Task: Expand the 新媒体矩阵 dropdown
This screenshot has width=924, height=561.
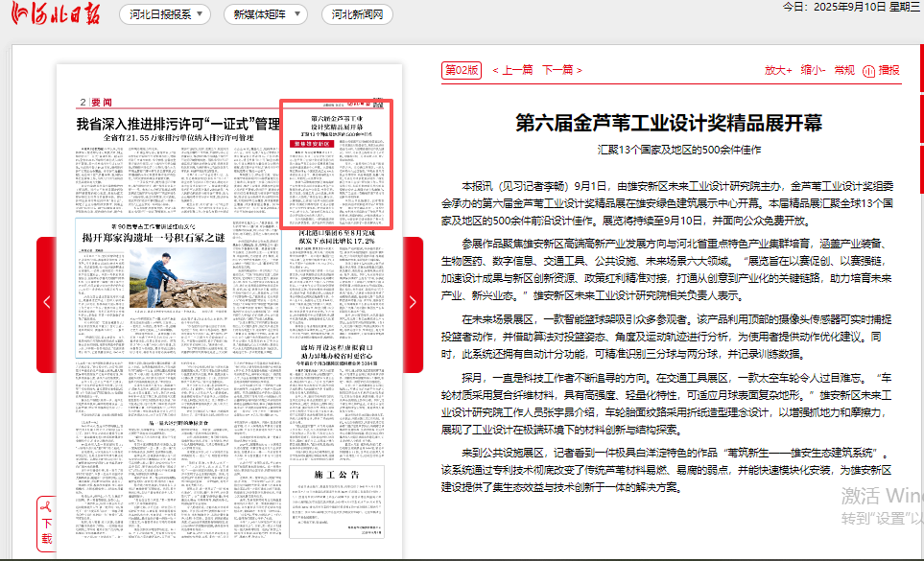Action: 266,14
